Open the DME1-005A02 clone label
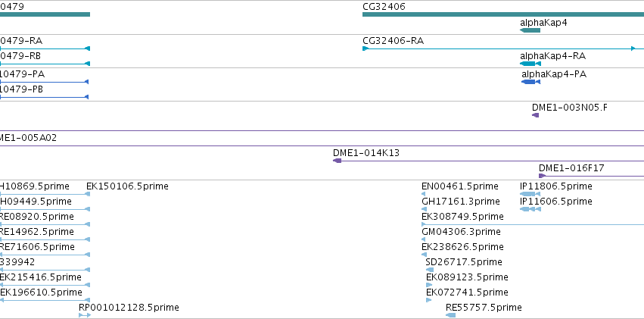644x319 pixels. (x=28, y=138)
